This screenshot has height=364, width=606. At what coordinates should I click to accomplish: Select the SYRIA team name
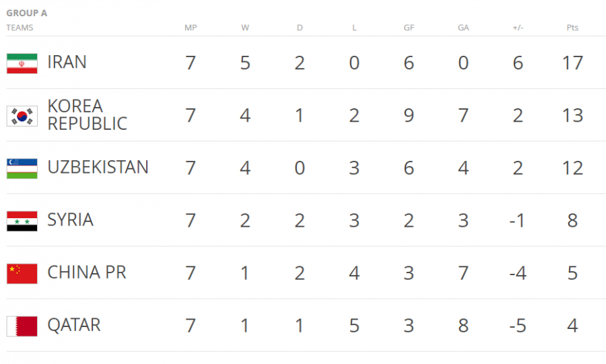click(x=70, y=220)
